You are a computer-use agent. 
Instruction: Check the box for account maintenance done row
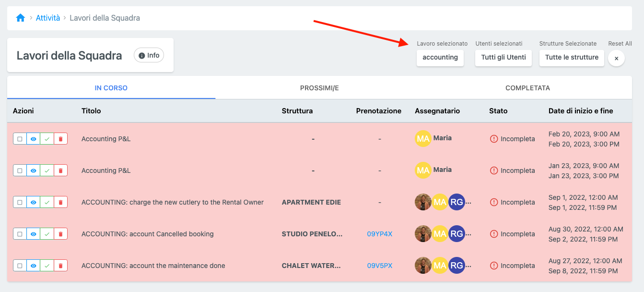20,266
